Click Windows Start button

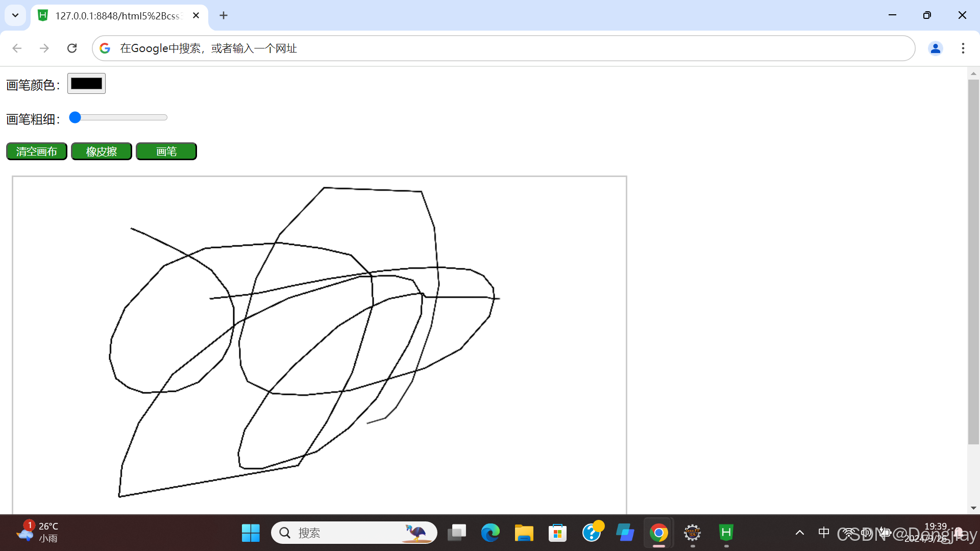(251, 533)
